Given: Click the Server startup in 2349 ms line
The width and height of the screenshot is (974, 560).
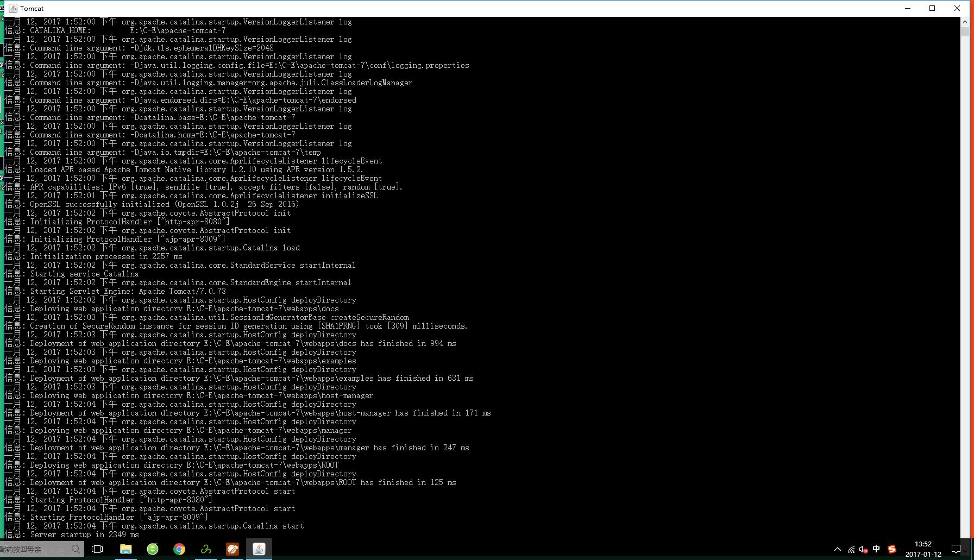Looking at the screenshot, I should pyautogui.click(x=72, y=534).
